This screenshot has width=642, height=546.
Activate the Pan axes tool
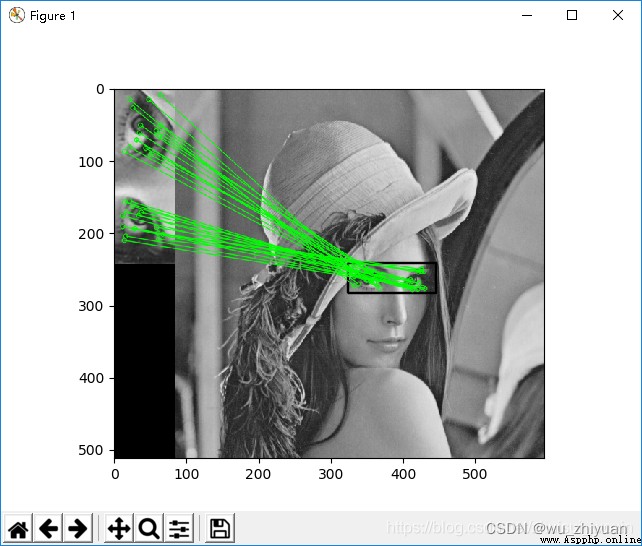click(119, 528)
